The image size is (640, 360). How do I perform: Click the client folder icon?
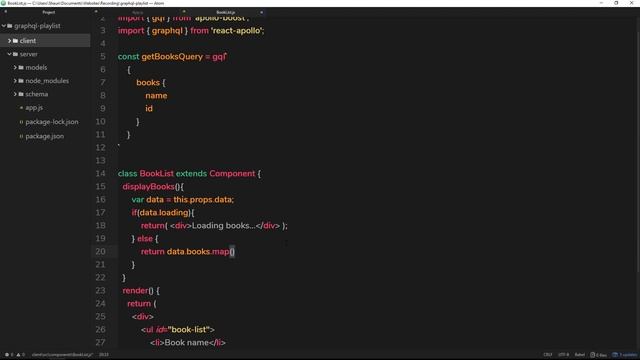tap(15, 41)
